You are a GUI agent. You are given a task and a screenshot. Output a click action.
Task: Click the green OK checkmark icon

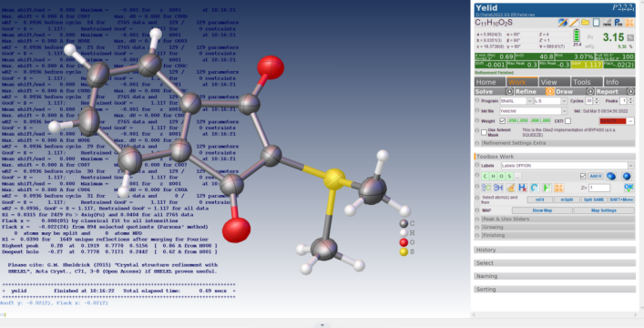(x=629, y=188)
